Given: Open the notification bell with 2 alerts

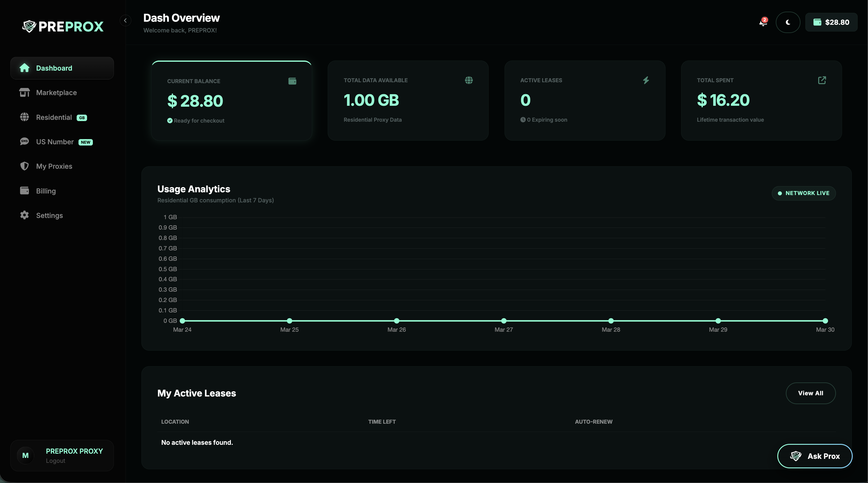Looking at the screenshot, I should click(763, 22).
